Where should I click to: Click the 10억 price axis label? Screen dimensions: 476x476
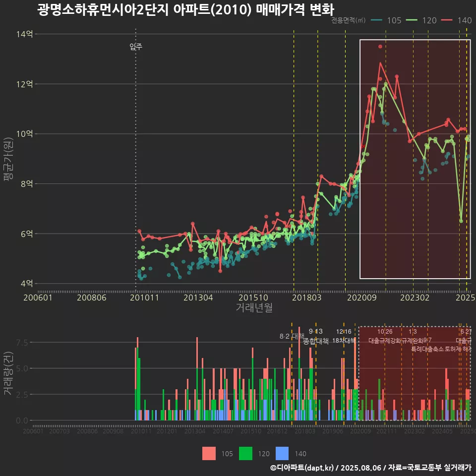[x=25, y=134]
